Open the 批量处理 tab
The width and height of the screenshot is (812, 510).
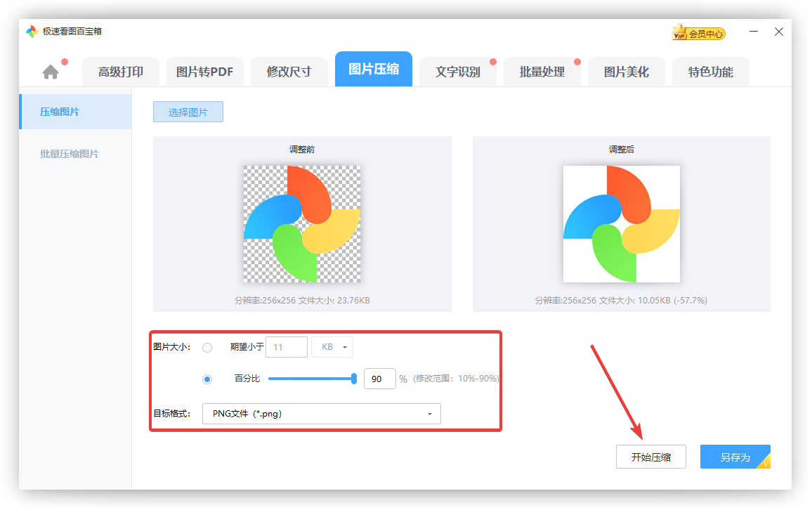point(542,72)
